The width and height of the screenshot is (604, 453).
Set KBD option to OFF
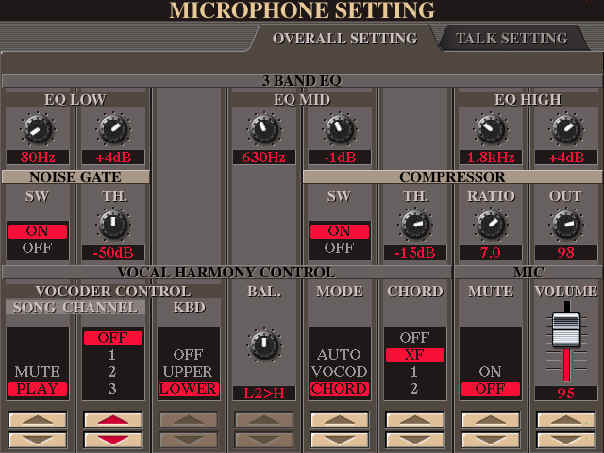point(188,355)
